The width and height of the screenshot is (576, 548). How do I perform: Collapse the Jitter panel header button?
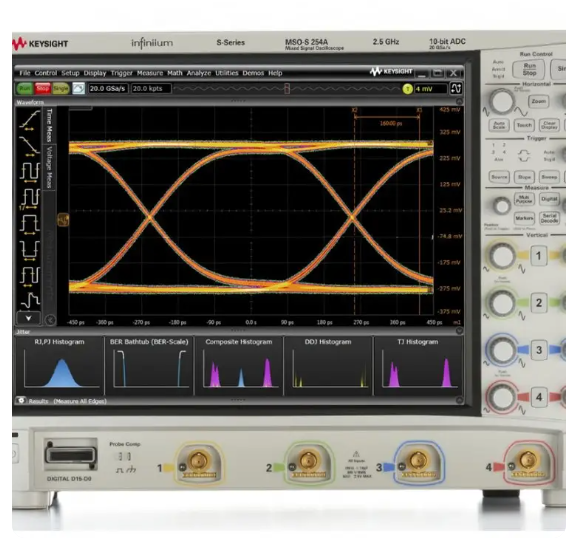(459, 331)
